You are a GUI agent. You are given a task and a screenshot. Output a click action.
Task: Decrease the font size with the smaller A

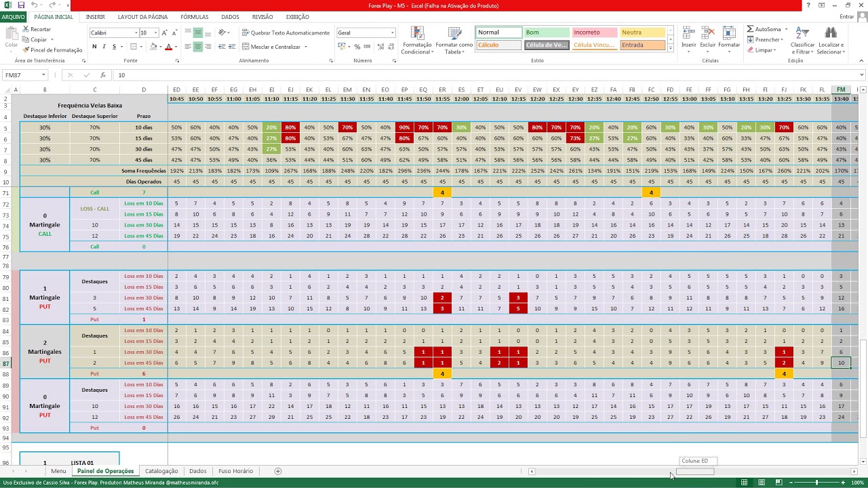click(x=174, y=33)
